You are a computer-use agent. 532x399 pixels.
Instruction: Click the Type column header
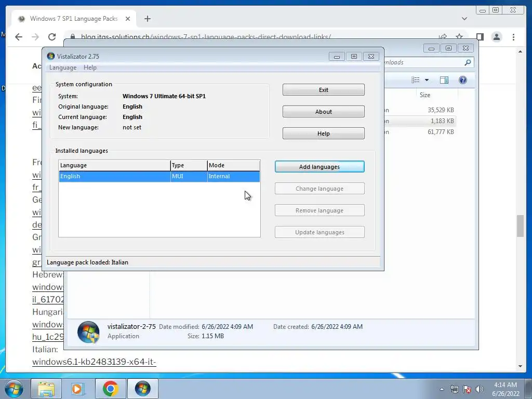(x=189, y=165)
